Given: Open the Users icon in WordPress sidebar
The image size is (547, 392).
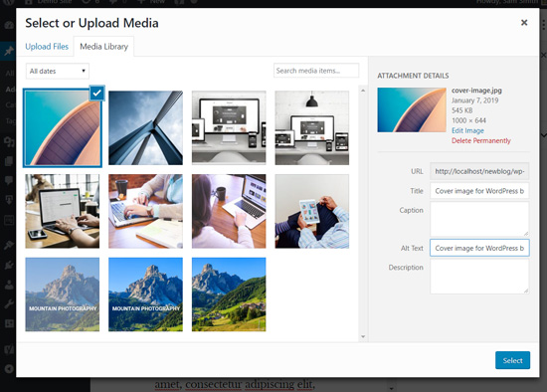Looking at the screenshot, I should 9,285.
